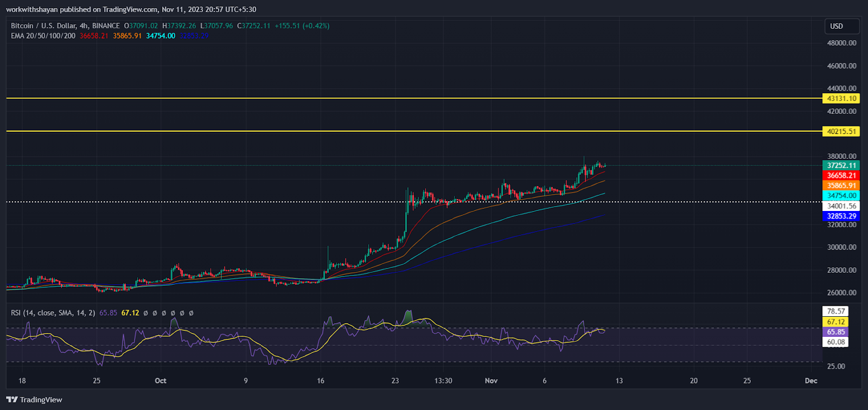Viewport: 868px width, 410px height.
Task: Click the yellow 40215.51 price label
Action: coord(841,131)
